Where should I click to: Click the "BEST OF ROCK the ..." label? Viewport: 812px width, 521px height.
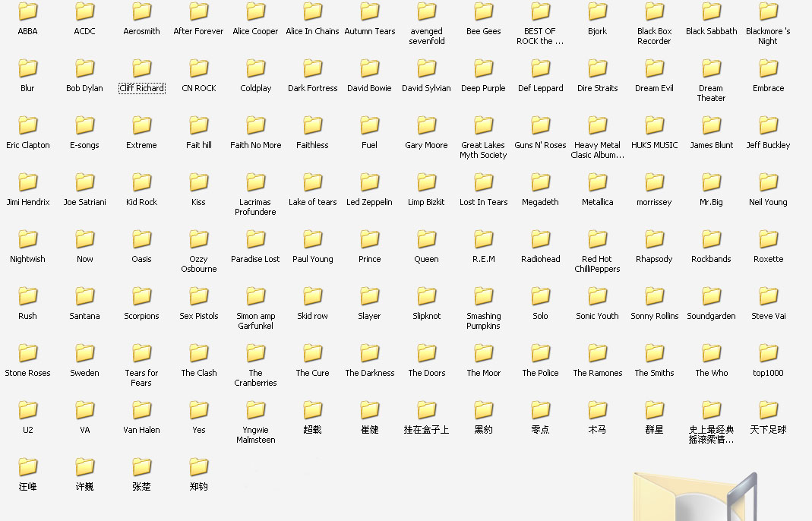tap(540, 36)
